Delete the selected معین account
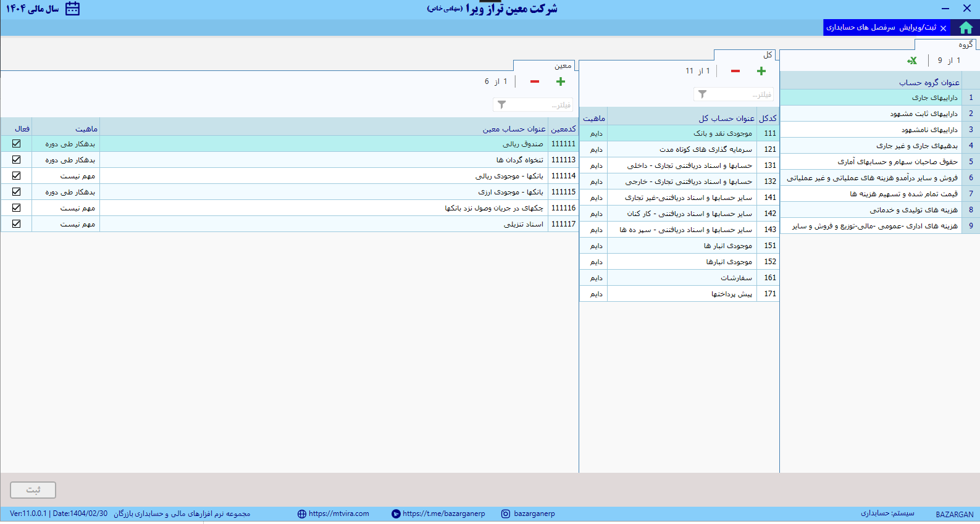The height and width of the screenshot is (524, 980). coord(535,81)
